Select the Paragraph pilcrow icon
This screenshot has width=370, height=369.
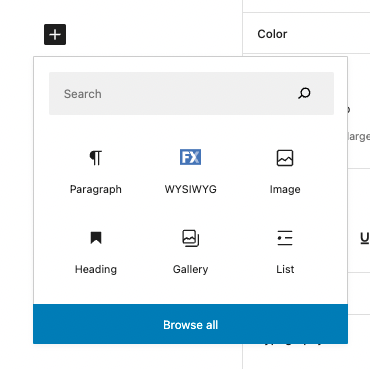coord(96,158)
